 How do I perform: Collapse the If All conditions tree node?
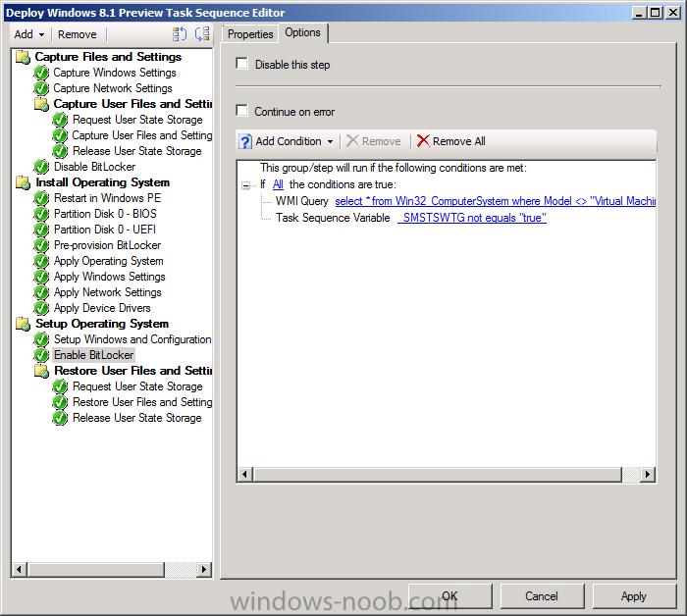click(245, 185)
